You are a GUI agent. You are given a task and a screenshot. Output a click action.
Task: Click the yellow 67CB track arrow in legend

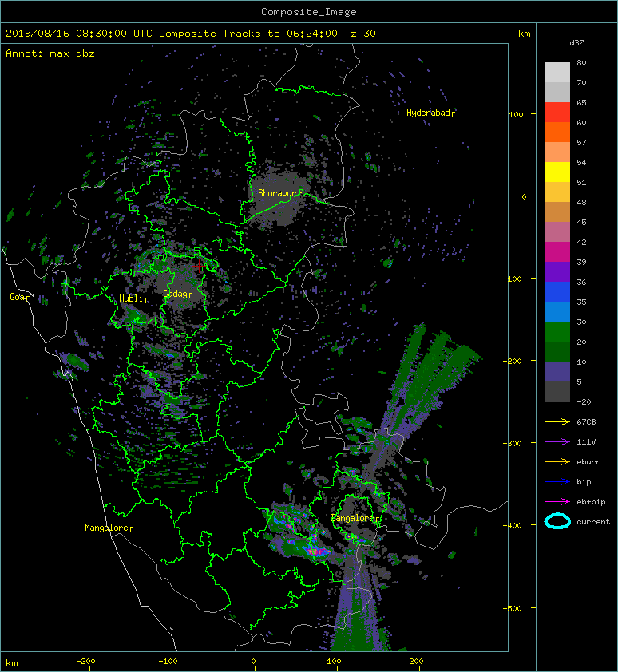(x=557, y=422)
